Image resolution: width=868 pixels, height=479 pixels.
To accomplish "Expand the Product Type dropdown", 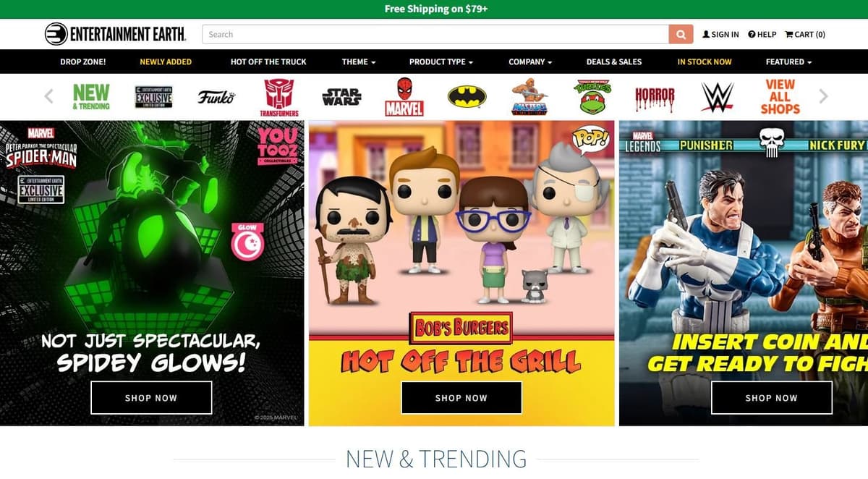I will 441,62.
